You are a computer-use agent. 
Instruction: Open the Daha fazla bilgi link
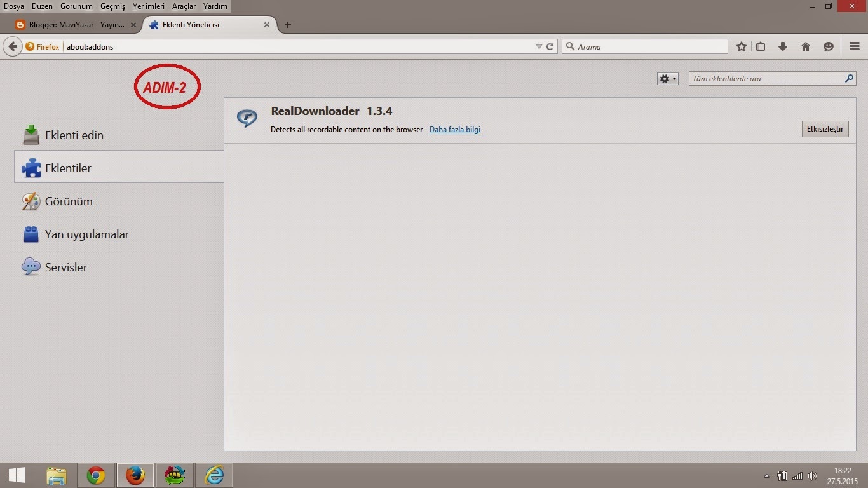pyautogui.click(x=455, y=130)
